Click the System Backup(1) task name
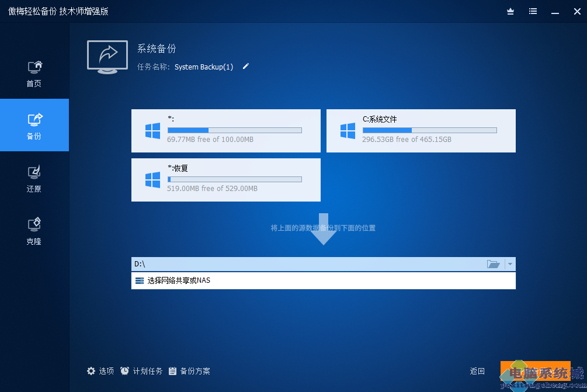 (x=204, y=67)
